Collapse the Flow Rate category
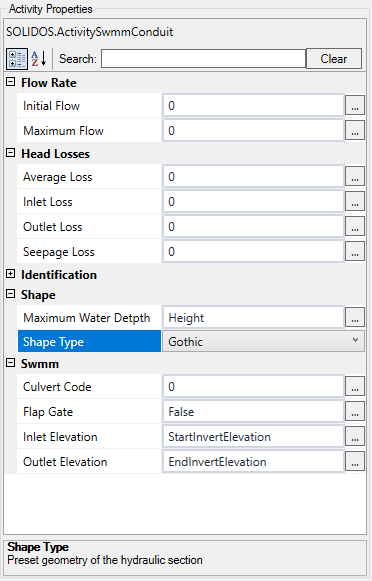 11,82
